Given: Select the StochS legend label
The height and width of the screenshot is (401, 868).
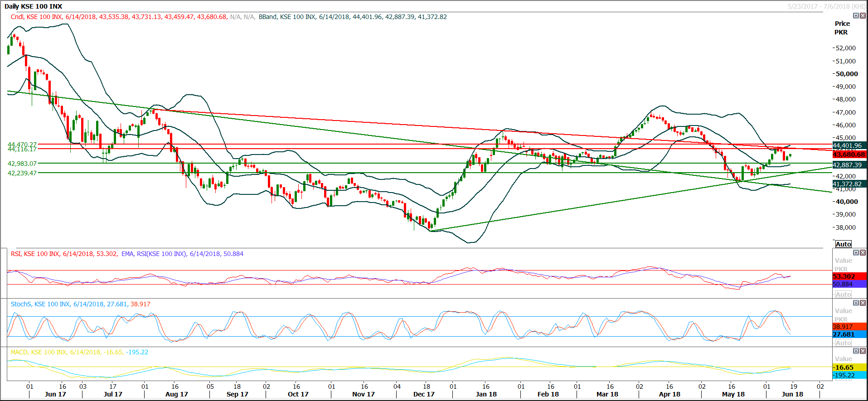Looking at the screenshot, I should point(21,304).
